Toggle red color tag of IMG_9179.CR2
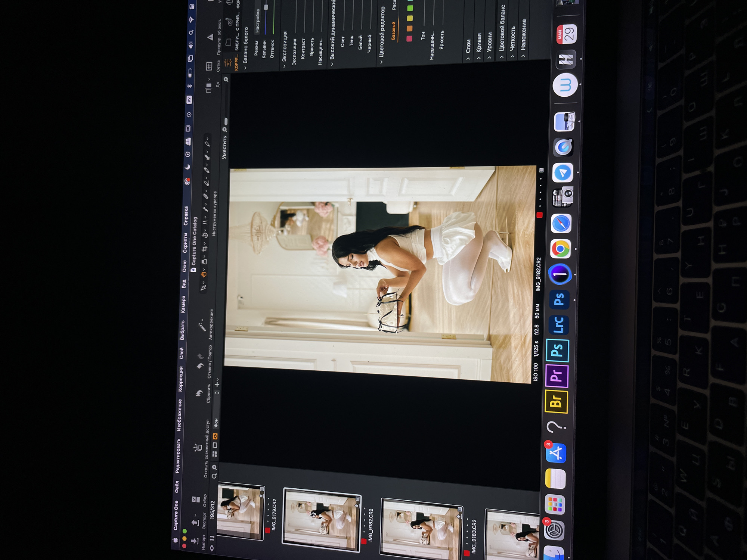The height and width of the screenshot is (560, 747). tap(267, 530)
